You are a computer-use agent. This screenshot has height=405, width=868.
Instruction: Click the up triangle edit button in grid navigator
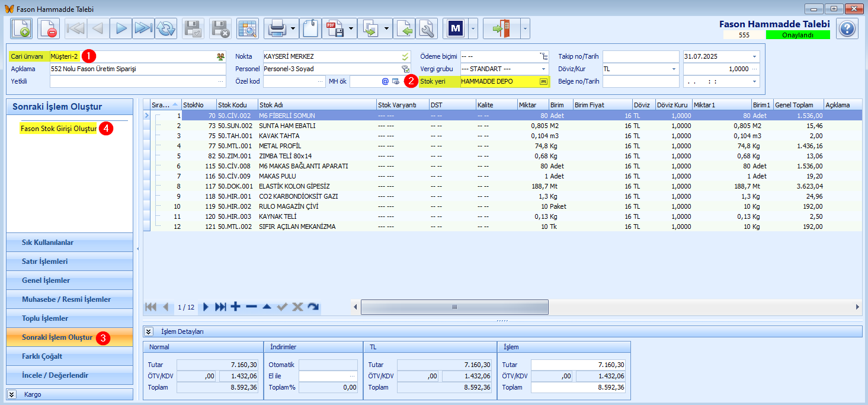pos(267,307)
